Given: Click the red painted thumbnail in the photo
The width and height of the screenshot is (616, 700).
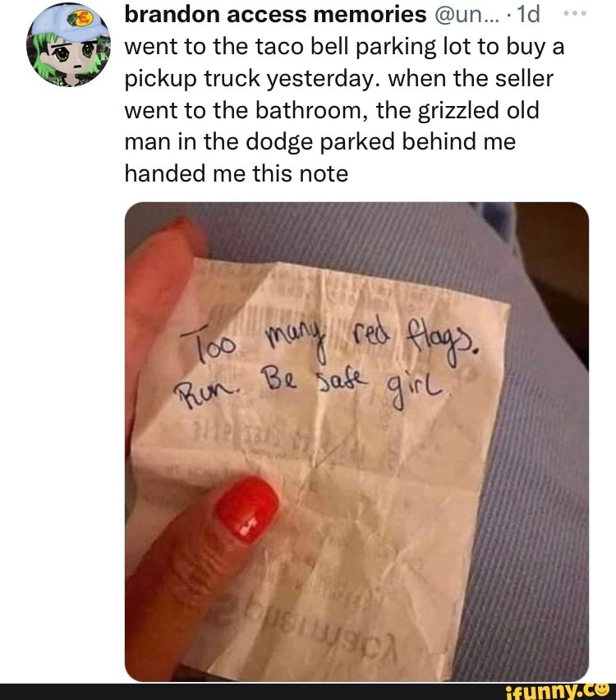Looking at the screenshot, I should pyautogui.click(x=246, y=509).
